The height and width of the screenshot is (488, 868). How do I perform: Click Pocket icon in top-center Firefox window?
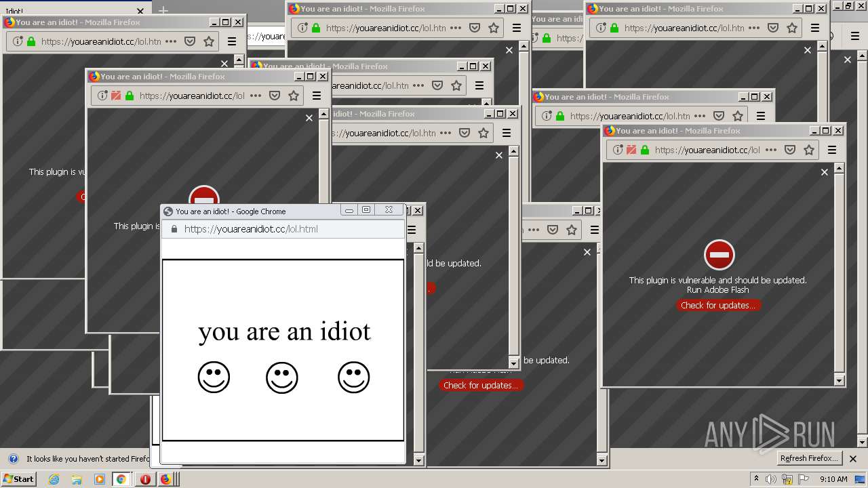[x=475, y=28]
